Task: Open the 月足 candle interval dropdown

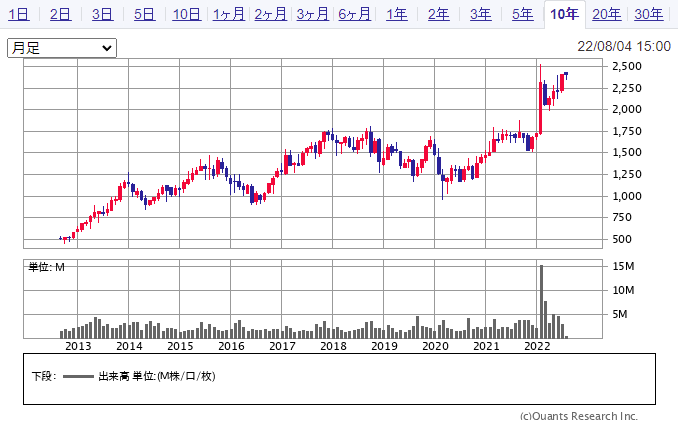Action: [x=62, y=48]
